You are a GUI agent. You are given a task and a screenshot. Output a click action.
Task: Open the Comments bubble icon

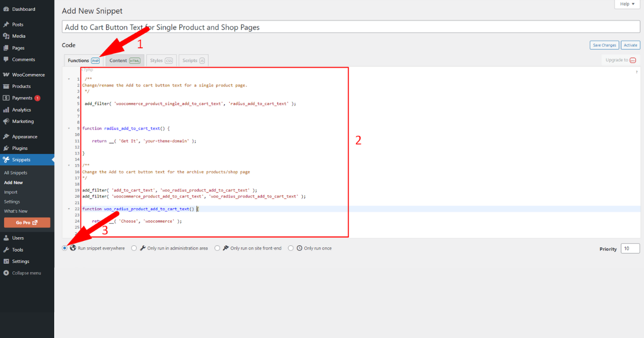[x=6, y=60]
